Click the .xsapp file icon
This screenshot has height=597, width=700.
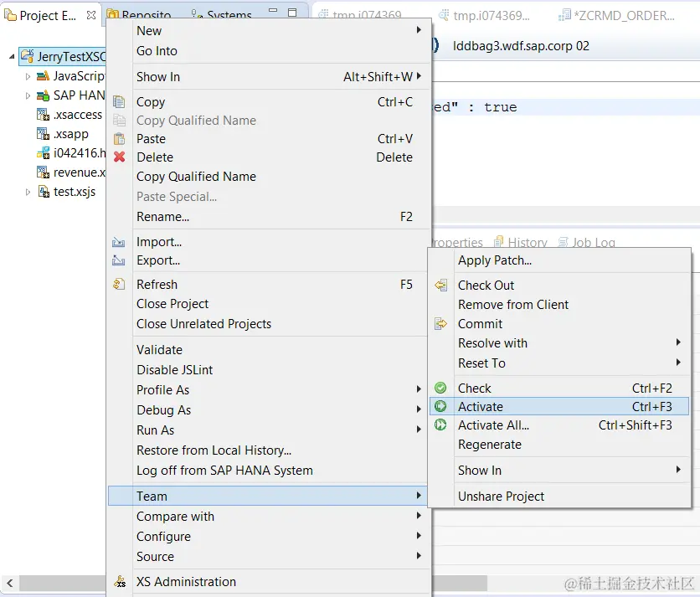click(43, 134)
